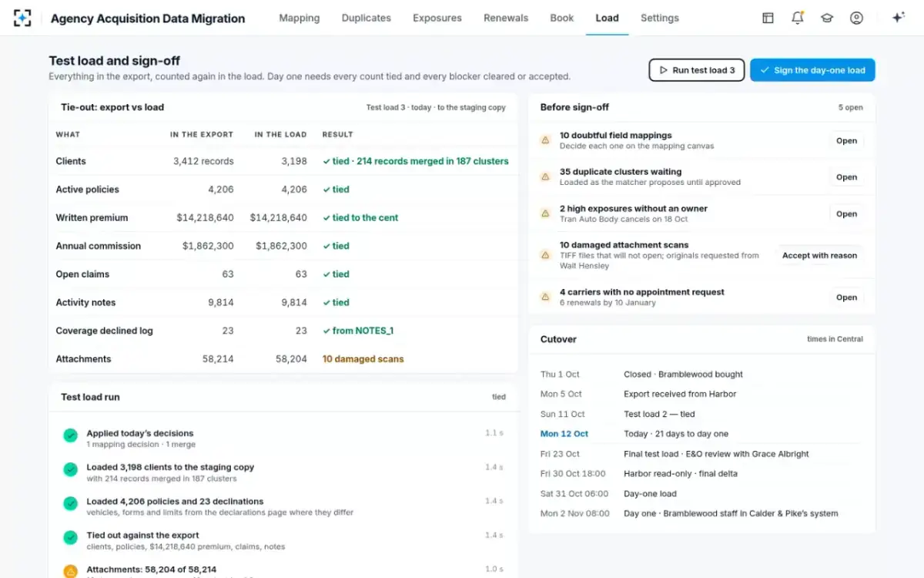Click green check for Tied out against export
The width and height of the screenshot is (924, 578).
(x=70, y=537)
